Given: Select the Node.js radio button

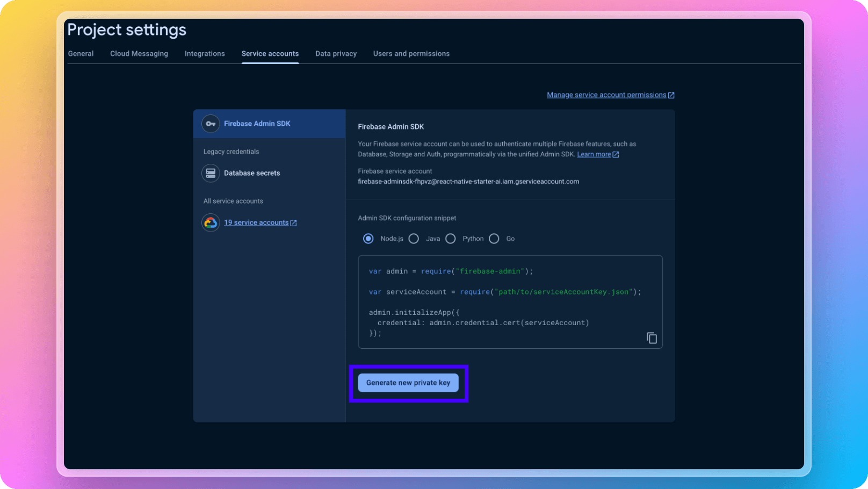Looking at the screenshot, I should coord(368,239).
